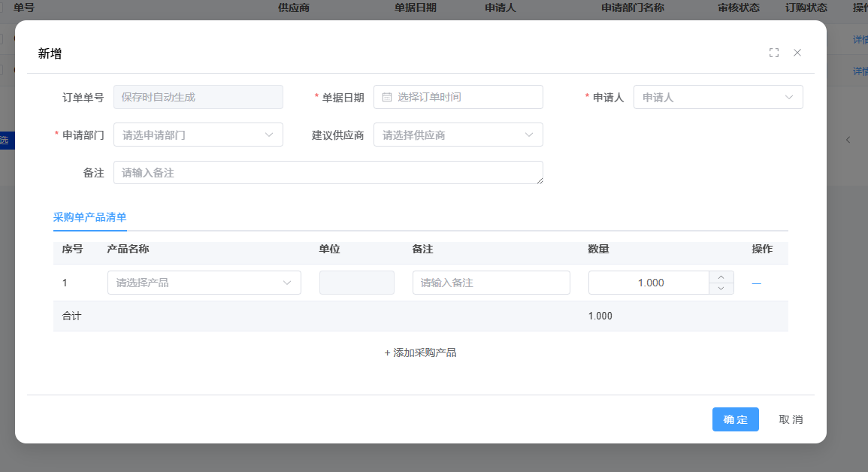Focus the 选择订单时间 date input

(x=458, y=98)
